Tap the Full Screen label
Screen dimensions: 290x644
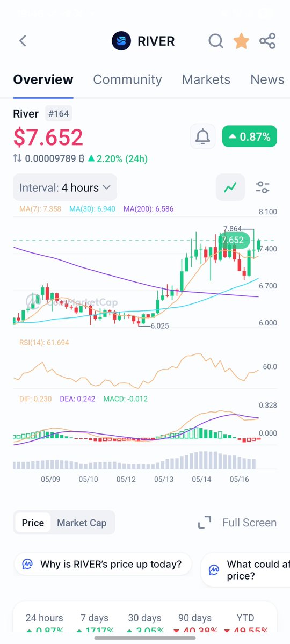point(249,523)
